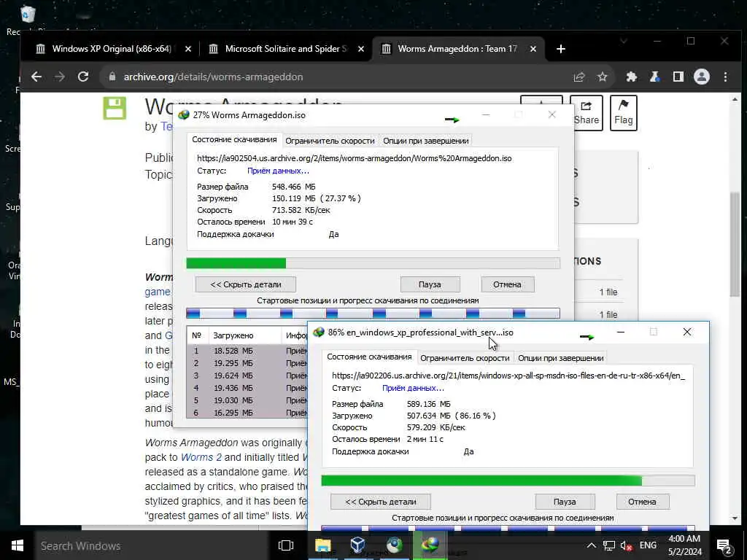Bookmark this page with star icon
Screen dimensions: 747x560
(x=602, y=77)
